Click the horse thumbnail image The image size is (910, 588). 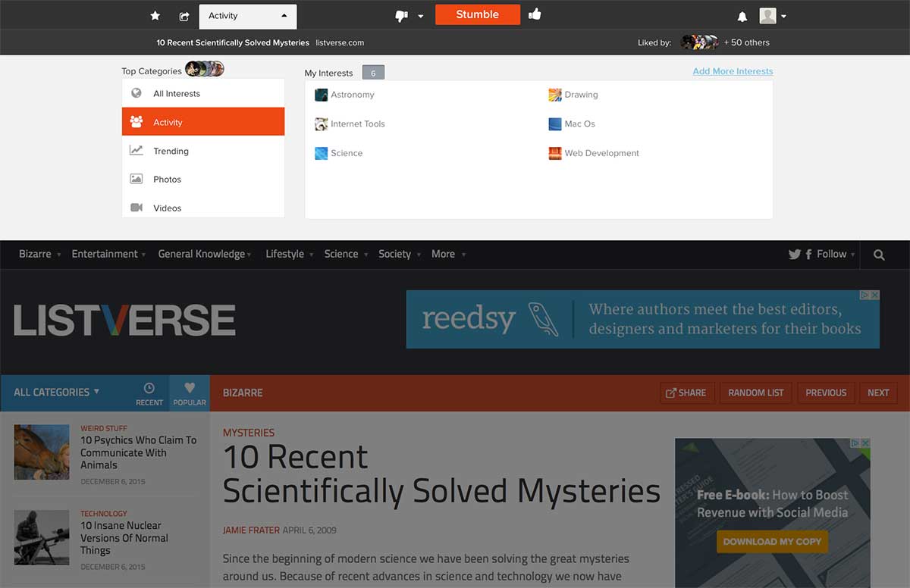[42, 452]
